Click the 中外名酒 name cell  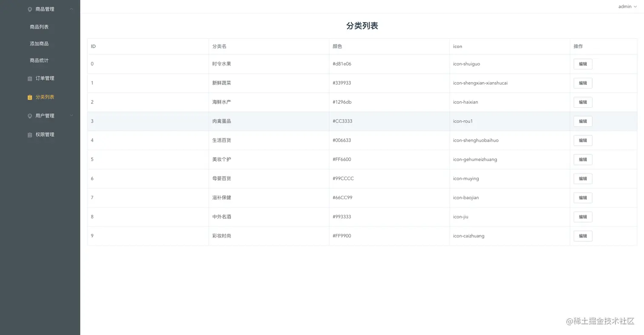pos(269,217)
